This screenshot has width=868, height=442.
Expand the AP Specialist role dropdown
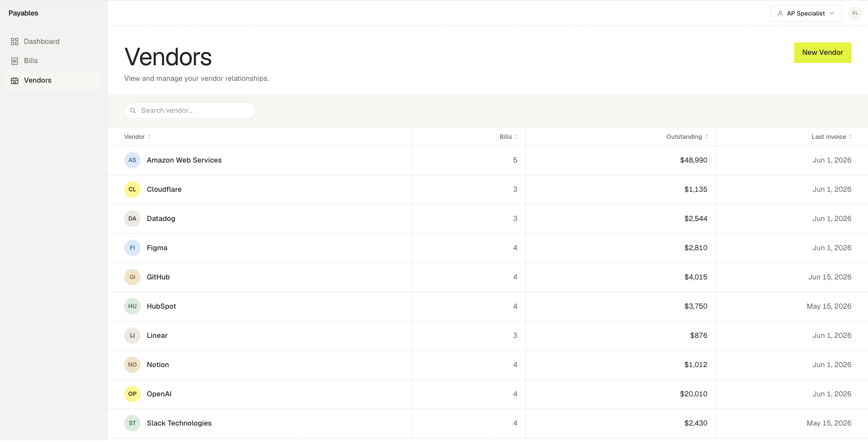pos(806,13)
